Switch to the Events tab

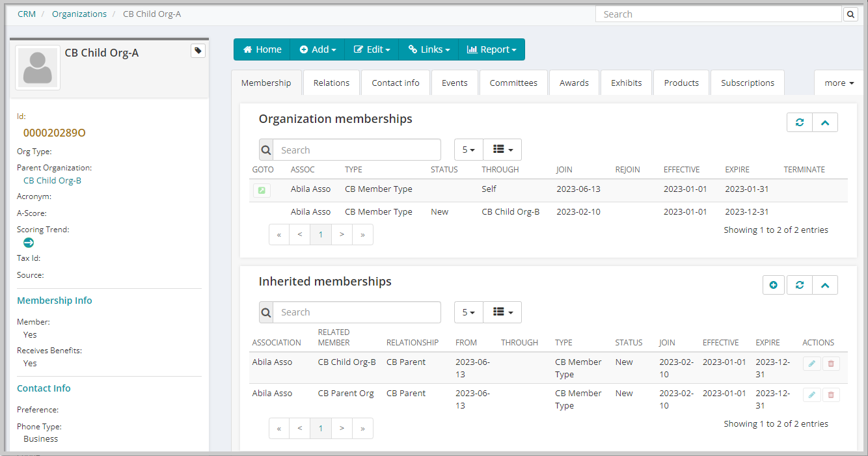click(455, 83)
